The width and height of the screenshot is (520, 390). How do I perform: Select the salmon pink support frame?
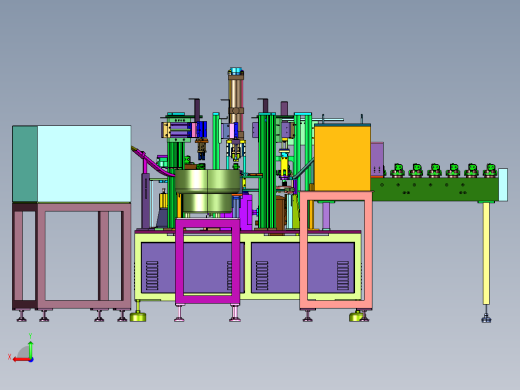pos(336,250)
